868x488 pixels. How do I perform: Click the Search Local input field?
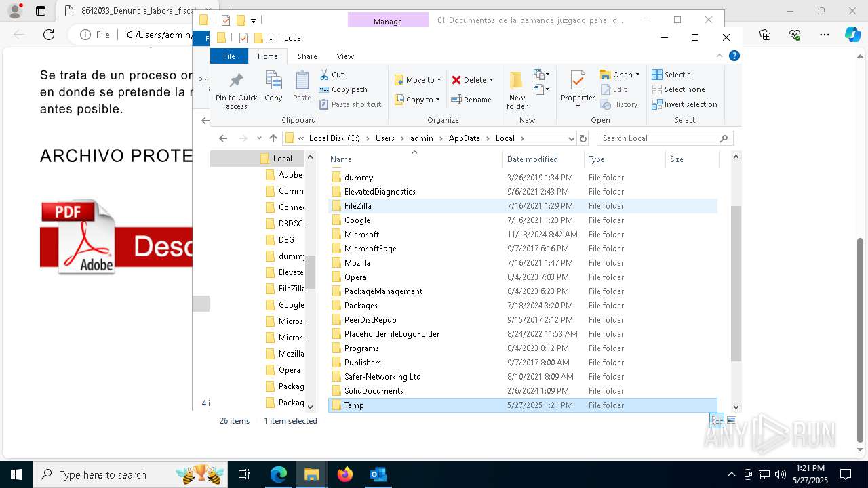coord(665,138)
